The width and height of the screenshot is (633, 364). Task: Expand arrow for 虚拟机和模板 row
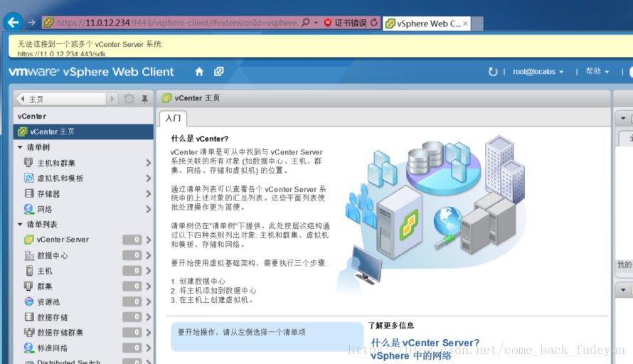pos(148,178)
